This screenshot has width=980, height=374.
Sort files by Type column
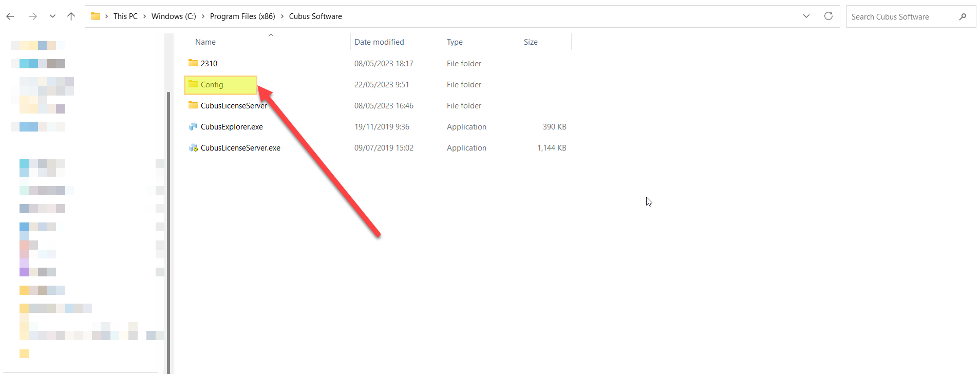(x=455, y=42)
